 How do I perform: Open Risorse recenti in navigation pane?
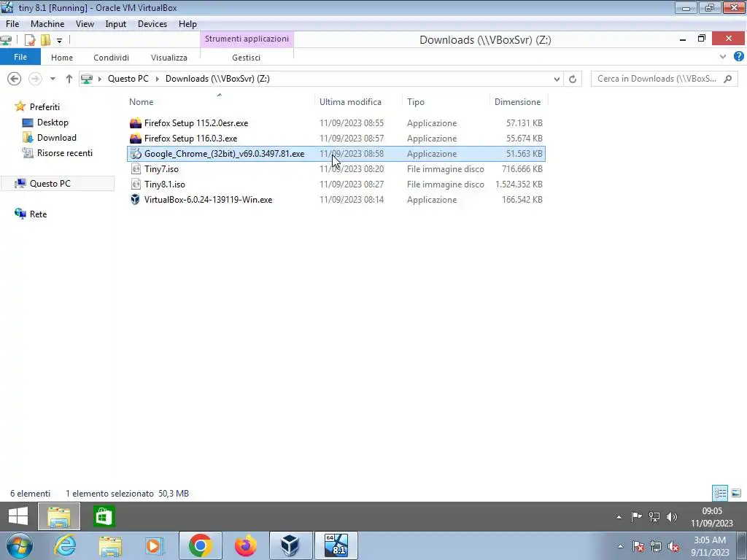[57, 153]
